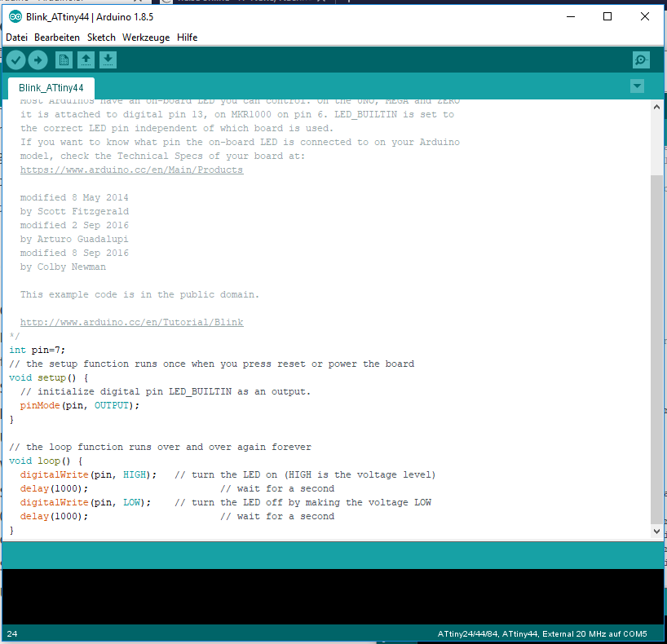Click the last 'delay(1000);' before closing brace

tap(54, 516)
